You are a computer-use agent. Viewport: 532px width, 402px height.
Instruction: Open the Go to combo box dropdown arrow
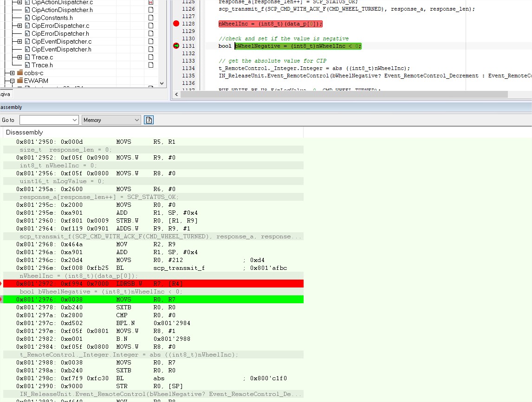coord(75,120)
